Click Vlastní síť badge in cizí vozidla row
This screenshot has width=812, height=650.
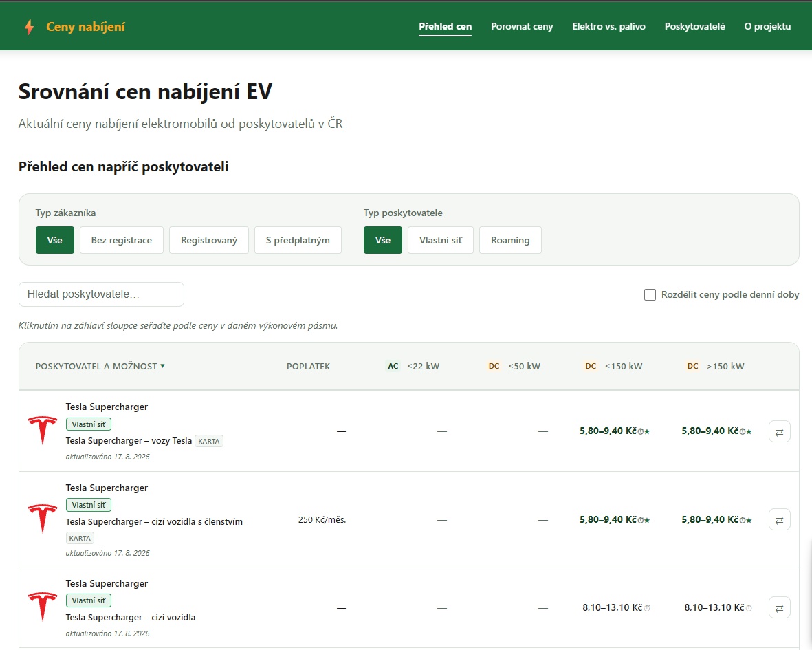[x=89, y=600]
